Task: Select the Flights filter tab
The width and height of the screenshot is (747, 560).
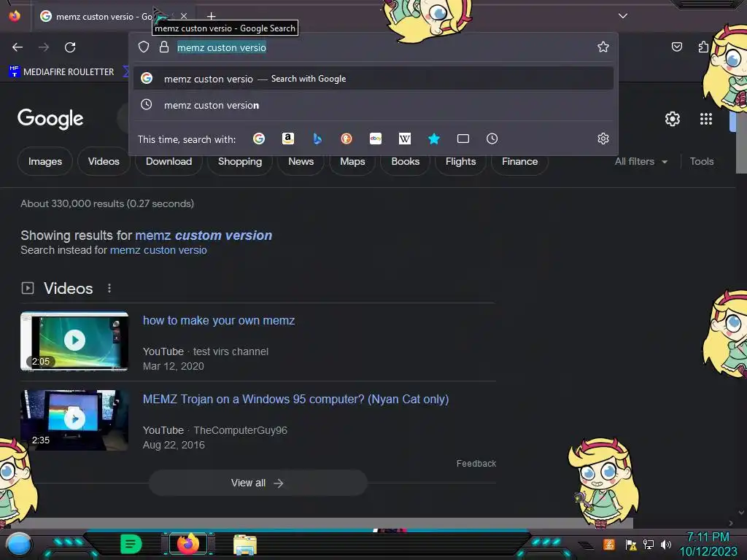Action: [460, 161]
